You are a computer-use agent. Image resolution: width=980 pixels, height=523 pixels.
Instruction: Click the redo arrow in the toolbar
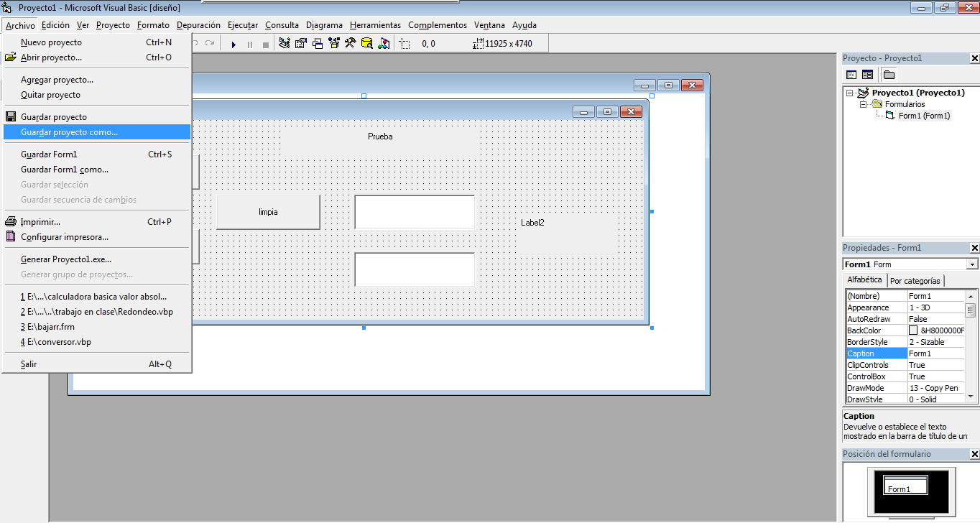210,44
